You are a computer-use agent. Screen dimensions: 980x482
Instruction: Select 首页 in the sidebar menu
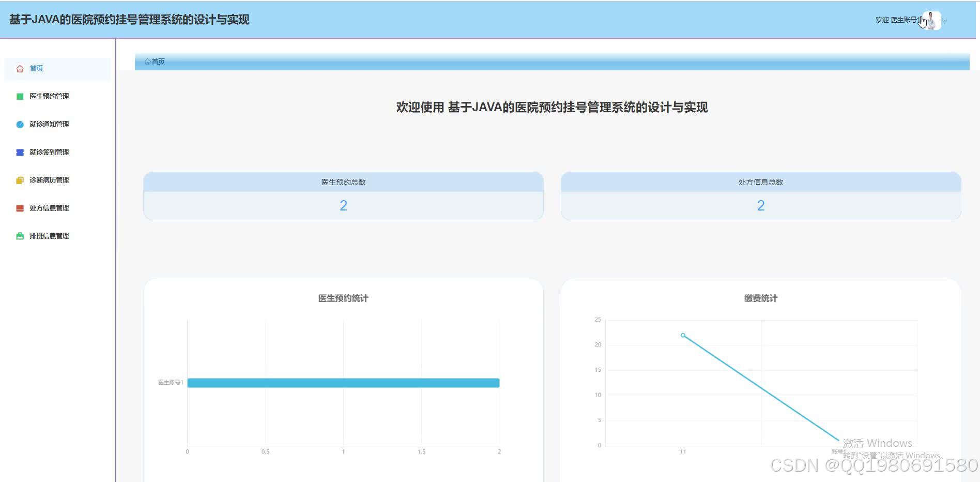point(36,68)
